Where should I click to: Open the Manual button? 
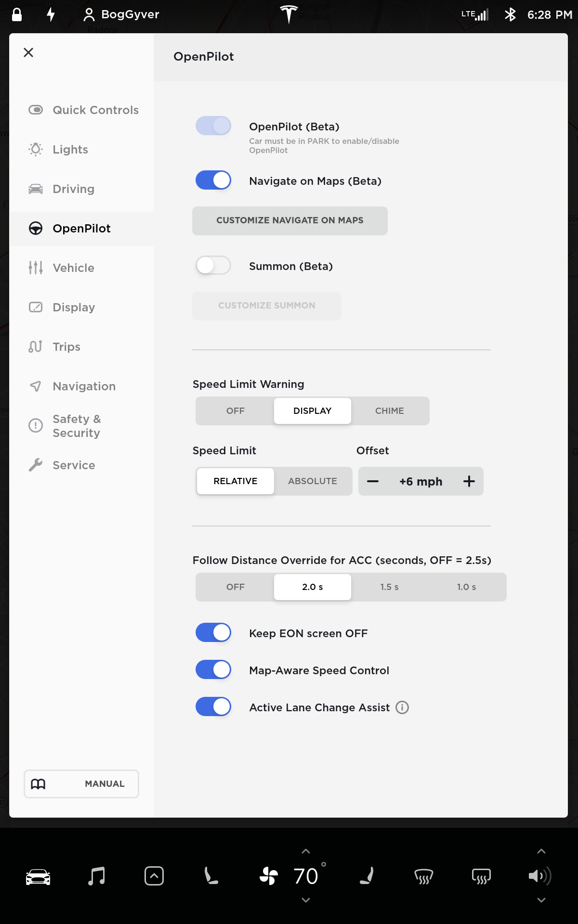81,784
